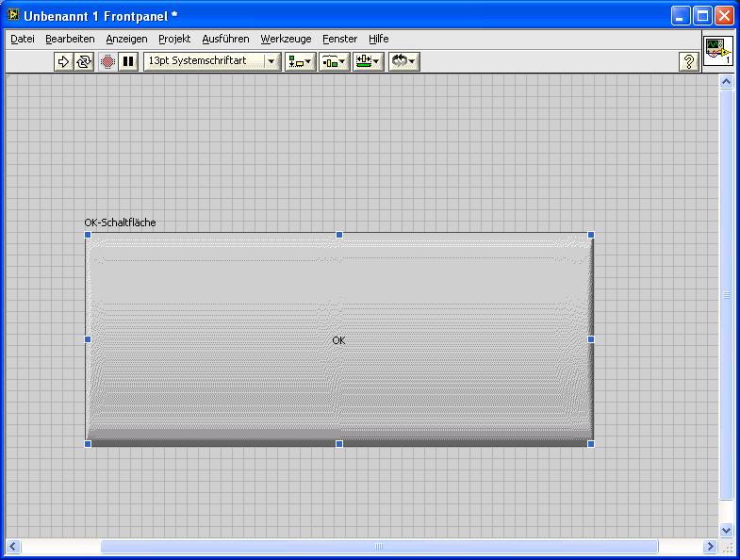Click the right-middle resize handle of OK button
Viewport: 740px width, 560px height.
[x=591, y=339]
